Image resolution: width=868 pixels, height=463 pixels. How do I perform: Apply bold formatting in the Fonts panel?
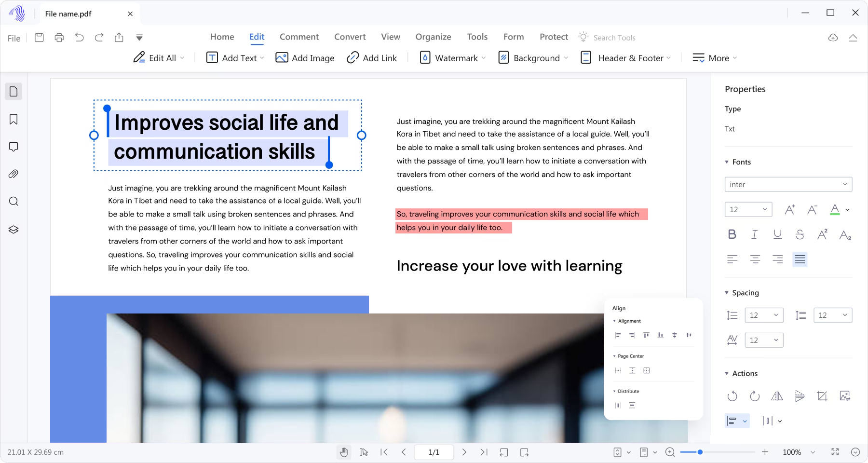point(732,234)
